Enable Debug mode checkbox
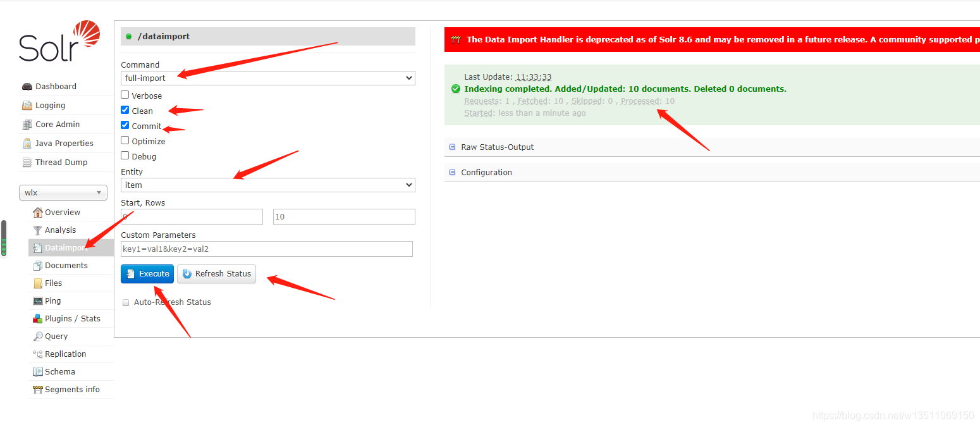Image resolution: width=980 pixels, height=427 pixels. pos(125,156)
